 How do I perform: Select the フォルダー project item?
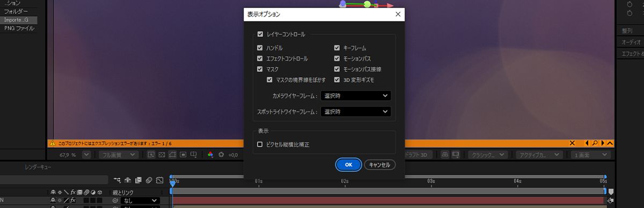16,11
